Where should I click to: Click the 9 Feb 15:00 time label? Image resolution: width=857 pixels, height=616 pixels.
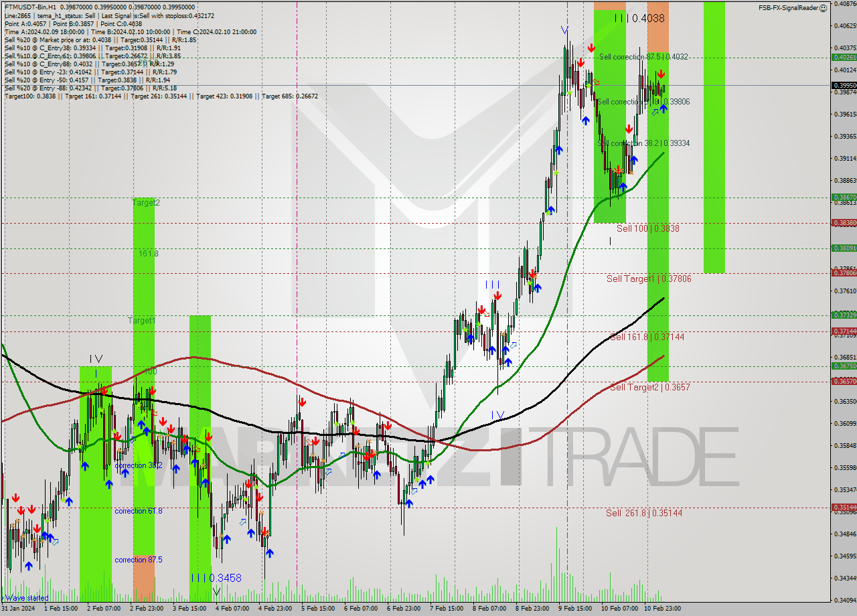click(x=575, y=609)
